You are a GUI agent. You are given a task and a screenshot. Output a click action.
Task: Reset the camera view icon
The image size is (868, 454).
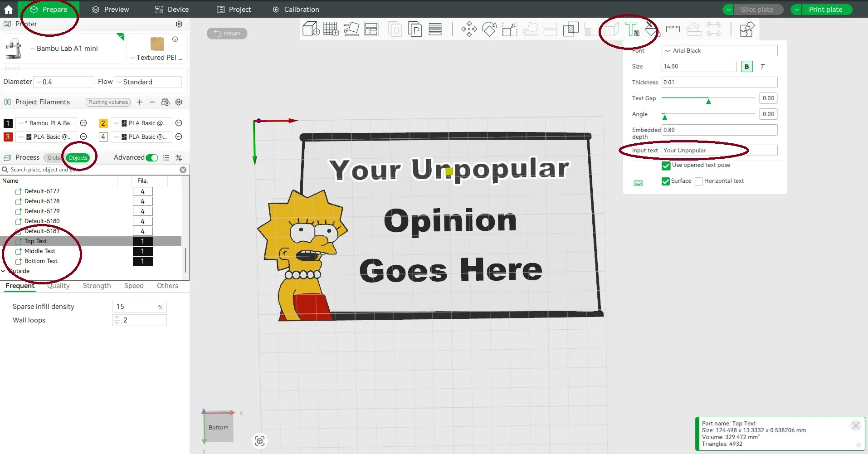259,441
